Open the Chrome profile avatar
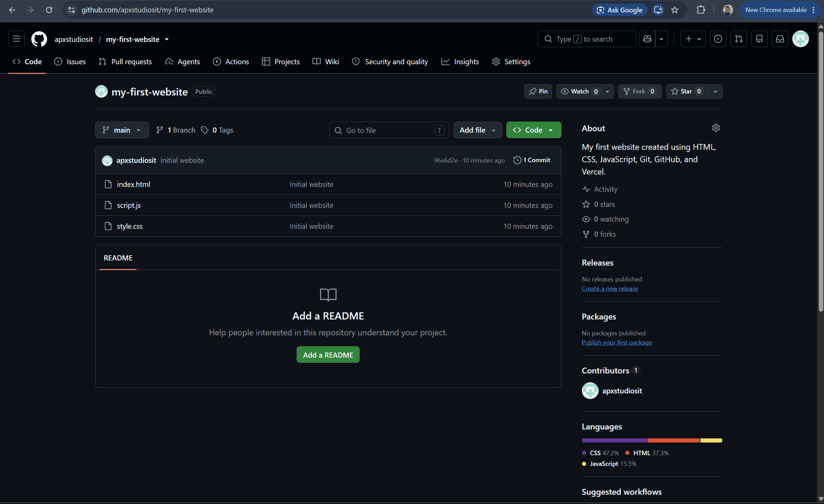Image resolution: width=824 pixels, height=504 pixels. [x=728, y=10]
